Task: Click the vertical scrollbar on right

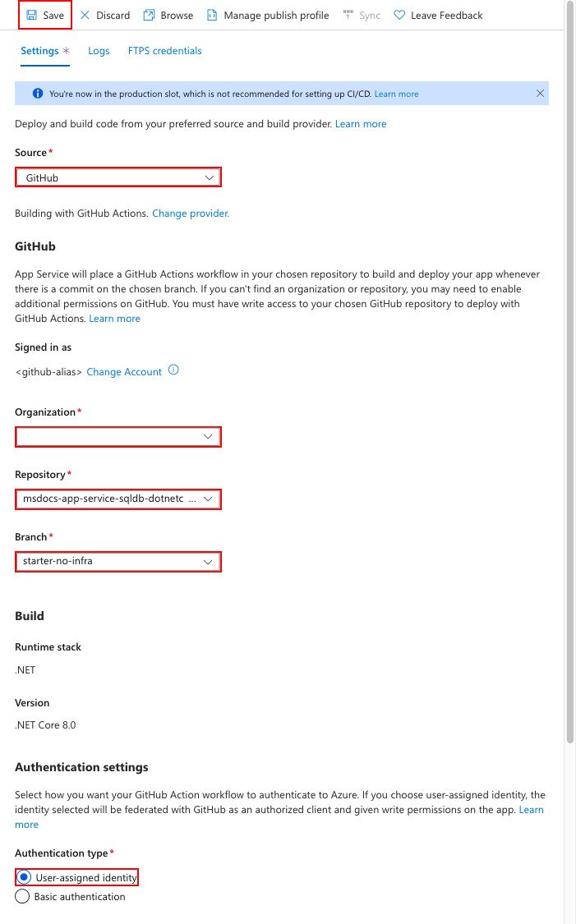Action: [x=569, y=377]
